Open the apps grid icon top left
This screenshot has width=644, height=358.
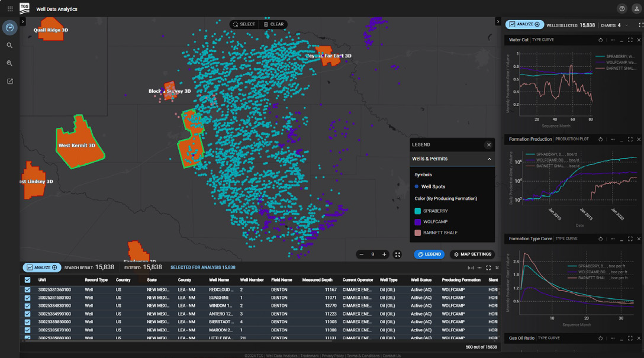(x=8, y=8)
